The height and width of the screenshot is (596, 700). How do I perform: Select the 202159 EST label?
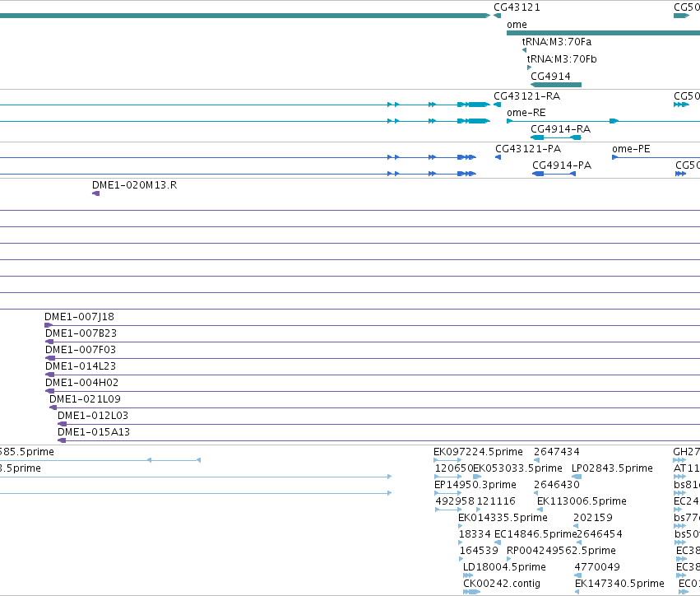pos(593,519)
